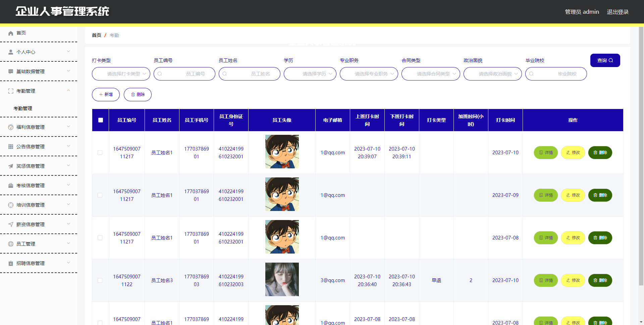The height and width of the screenshot is (325, 644).
Task: Click the batch 删除 button above the table
Action: coord(138,95)
